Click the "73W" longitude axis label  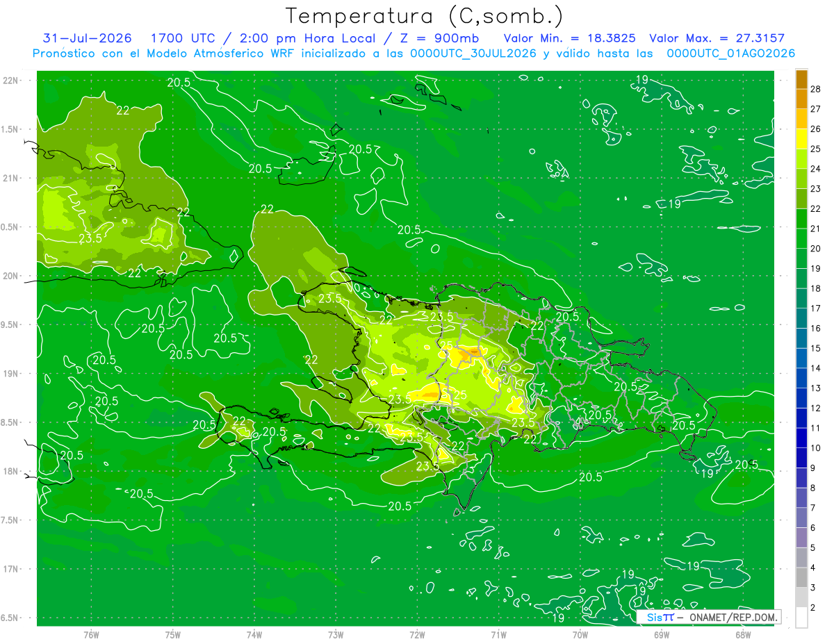(336, 634)
